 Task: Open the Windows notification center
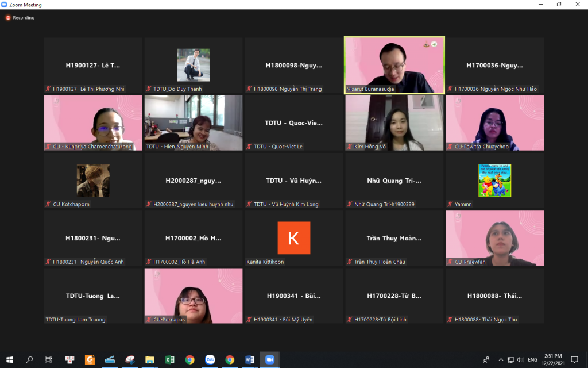tap(574, 360)
